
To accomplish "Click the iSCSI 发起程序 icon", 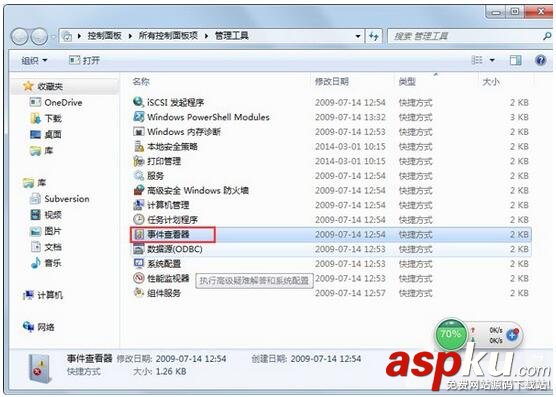I will [138, 102].
